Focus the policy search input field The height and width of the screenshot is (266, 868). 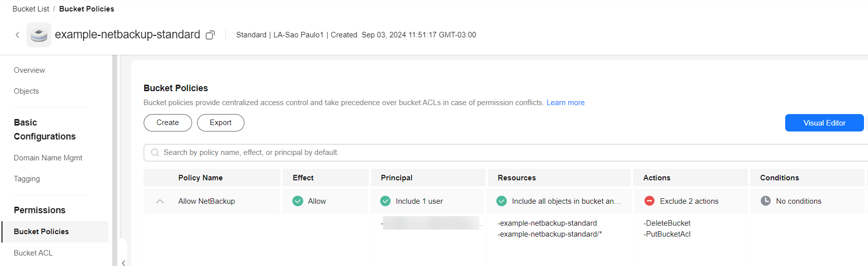coord(449,152)
